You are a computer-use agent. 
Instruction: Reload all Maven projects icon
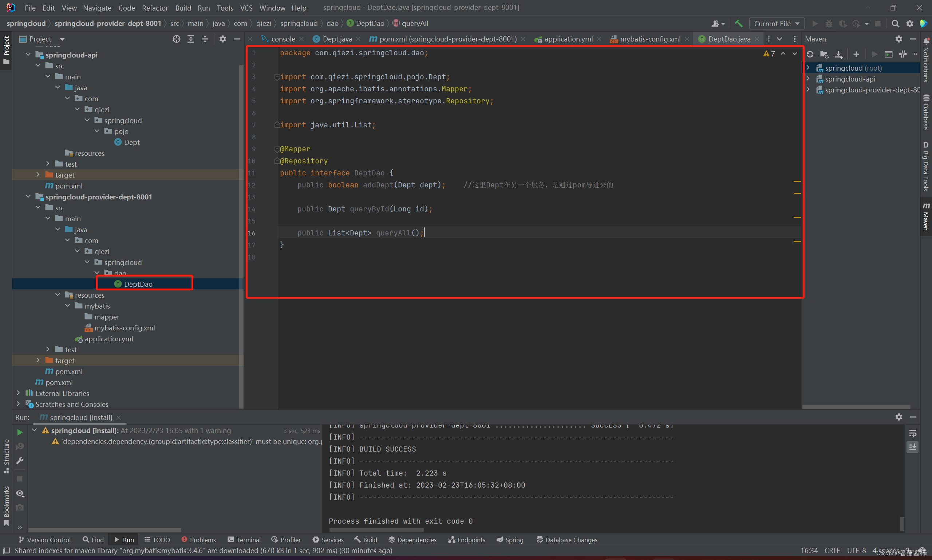pyautogui.click(x=810, y=54)
